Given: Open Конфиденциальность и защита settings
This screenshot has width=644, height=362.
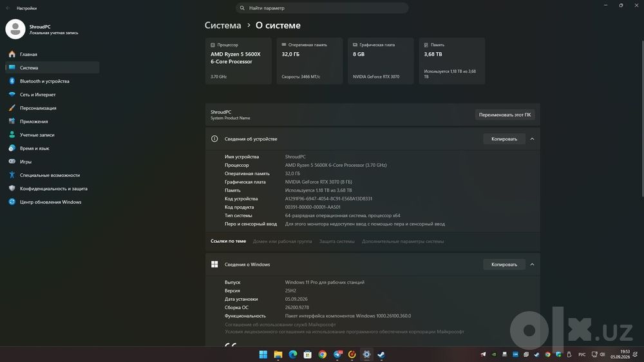Looking at the screenshot, I should (x=52, y=189).
